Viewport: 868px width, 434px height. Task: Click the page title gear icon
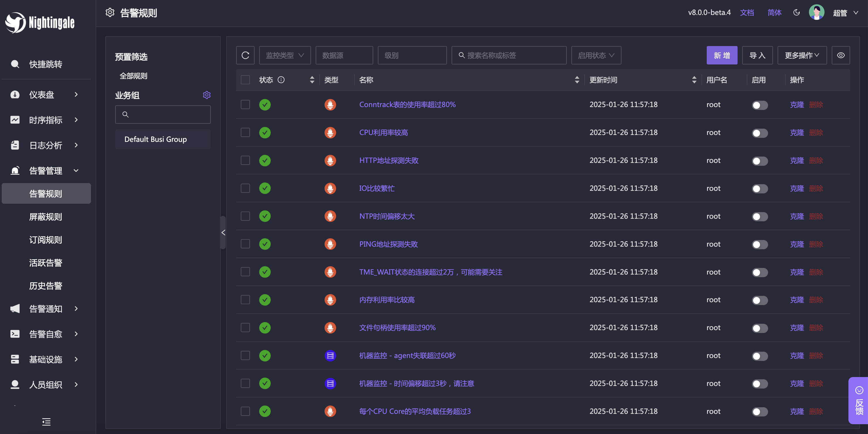coord(110,12)
